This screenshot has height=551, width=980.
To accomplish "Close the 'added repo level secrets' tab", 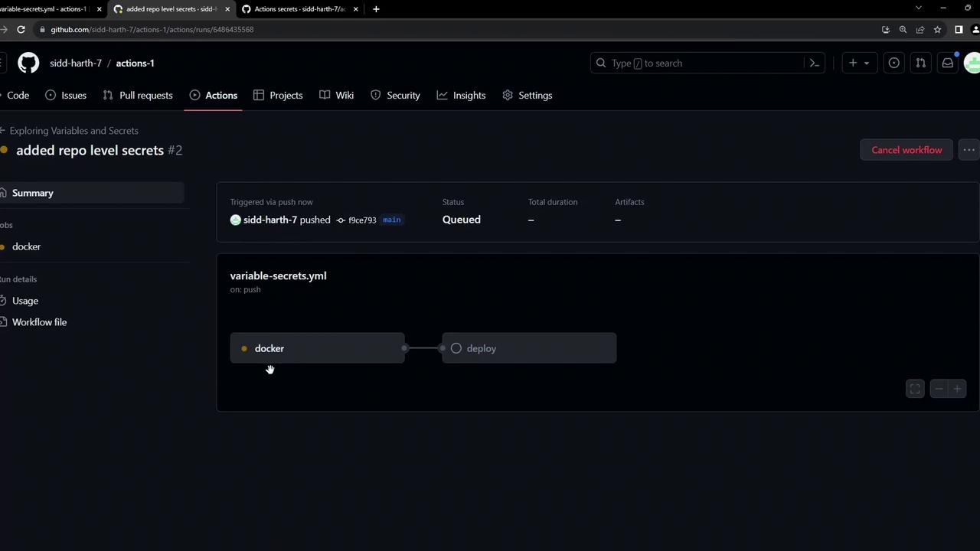I will pos(227,9).
